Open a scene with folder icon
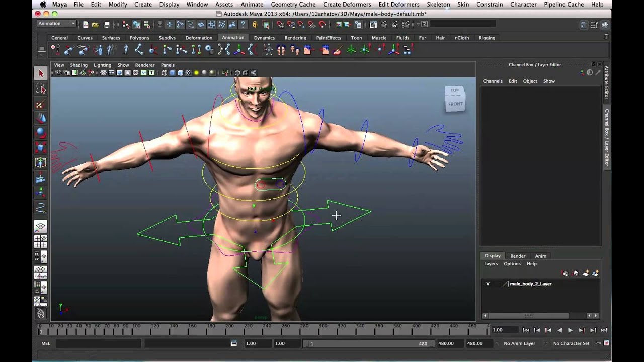The width and height of the screenshot is (644, 362). point(95,24)
